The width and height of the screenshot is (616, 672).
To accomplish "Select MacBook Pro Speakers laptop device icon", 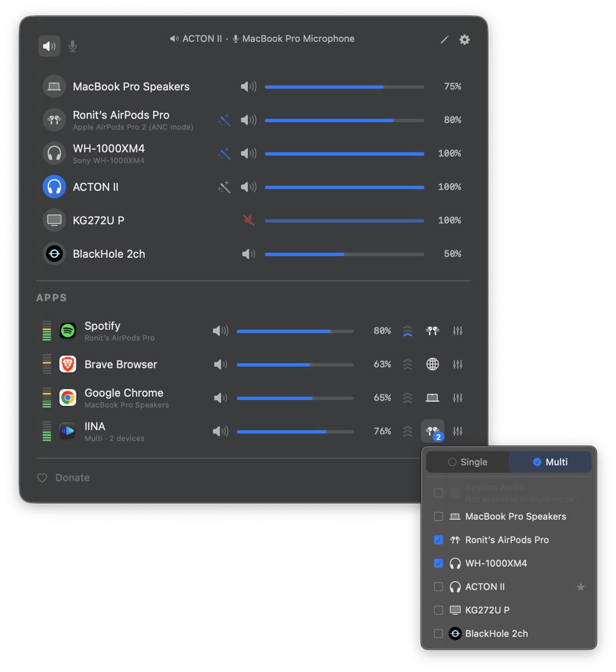I will pyautogui.click(x=54, y=86).
